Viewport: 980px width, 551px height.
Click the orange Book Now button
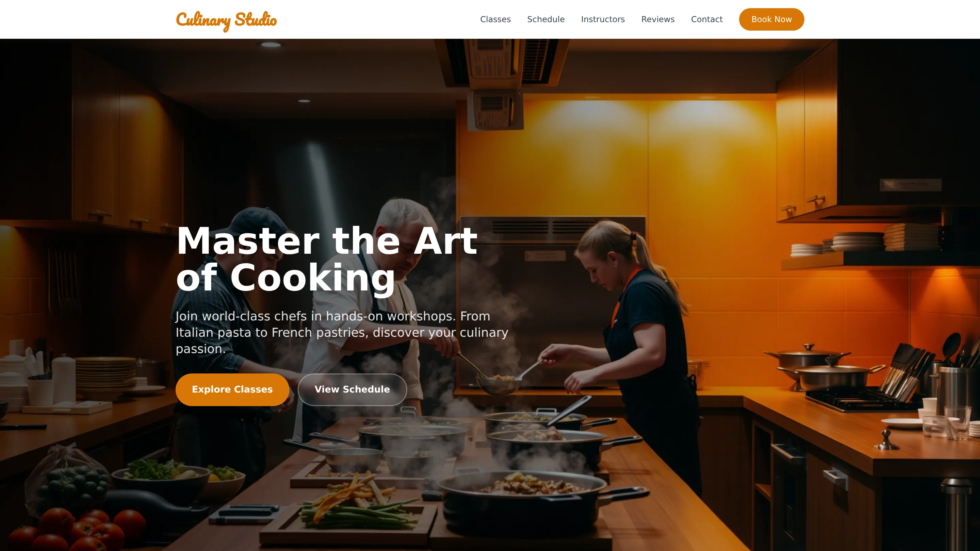pos(771,19)
